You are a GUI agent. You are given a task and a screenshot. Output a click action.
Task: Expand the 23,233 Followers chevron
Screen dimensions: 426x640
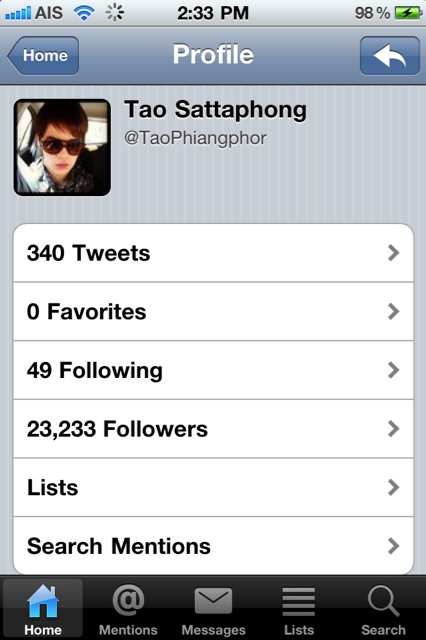click(393, 429)
